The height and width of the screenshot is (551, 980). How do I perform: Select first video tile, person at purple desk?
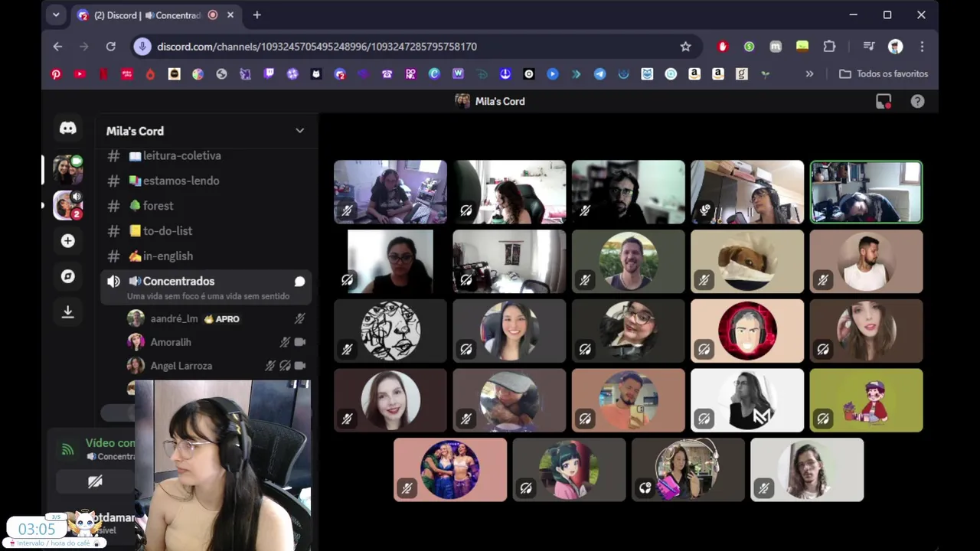point(390,192)
